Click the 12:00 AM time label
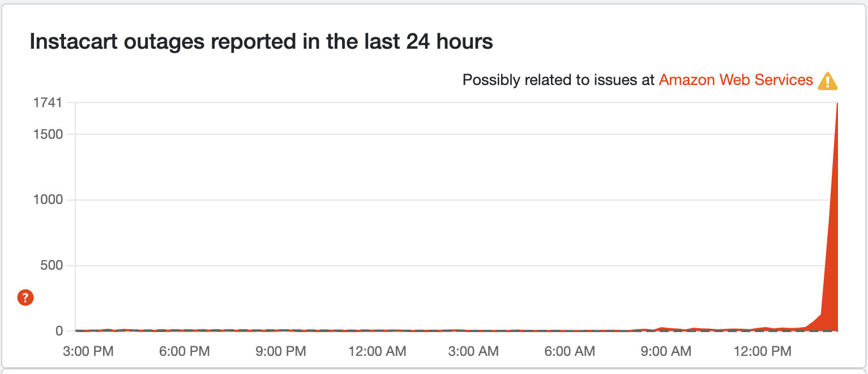Image resolution: width=868 pixels, height=374 pixels. [x=377, y=351]
